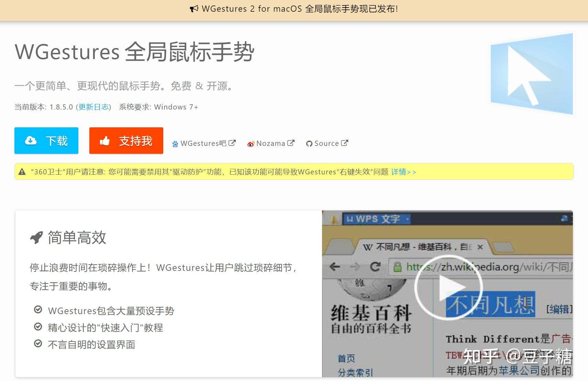Click the warning triangle in yellow notice bar
588x381 pixels.
tap(23, 172)
